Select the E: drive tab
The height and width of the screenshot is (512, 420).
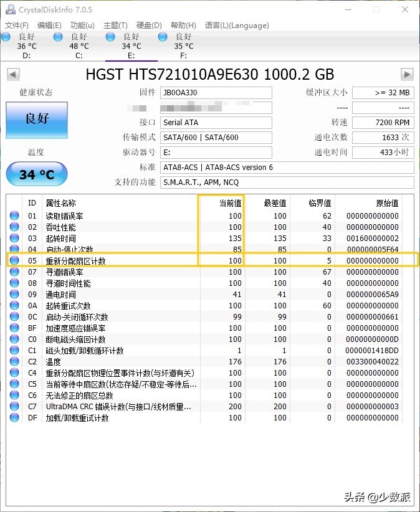click(131, 45)
